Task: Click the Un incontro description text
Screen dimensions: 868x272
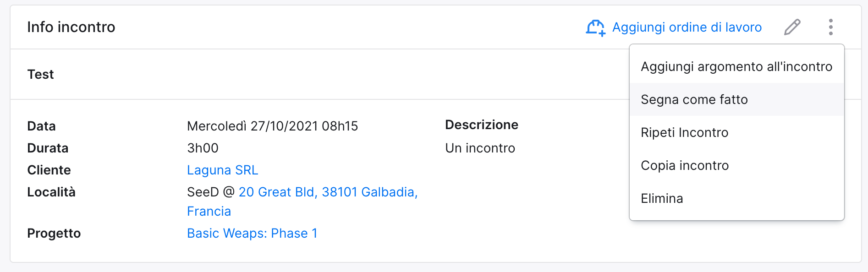Action: [480, 148]
